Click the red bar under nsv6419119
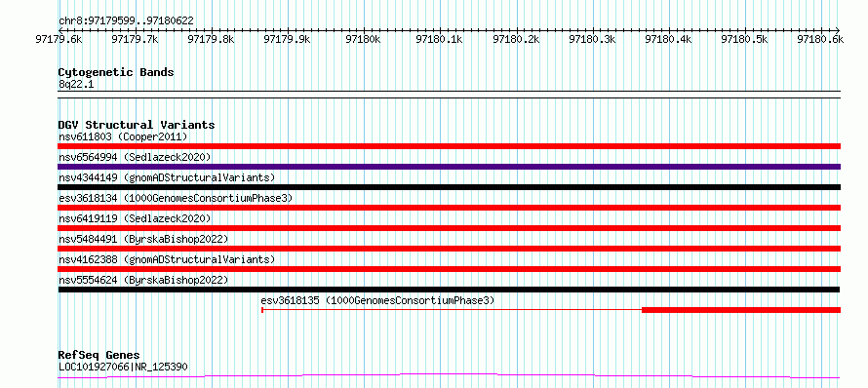 [x=449, y=228]
